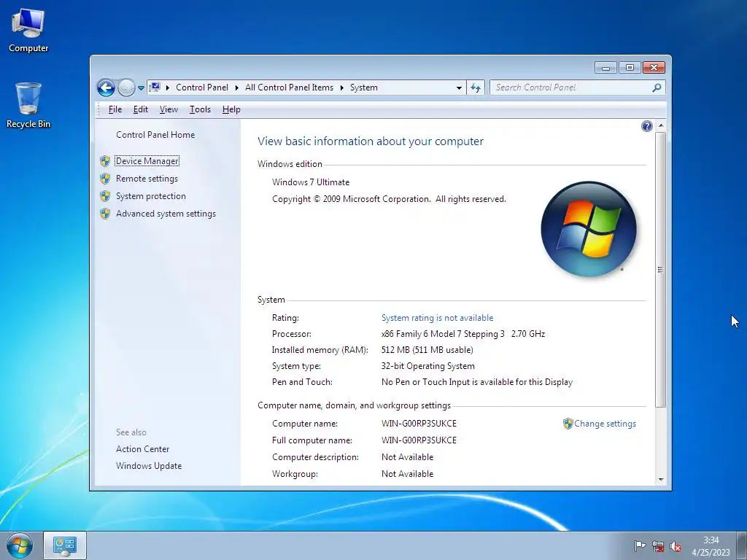Open the Tools menu
Screen dimensions: 747x560
(200, 109)
